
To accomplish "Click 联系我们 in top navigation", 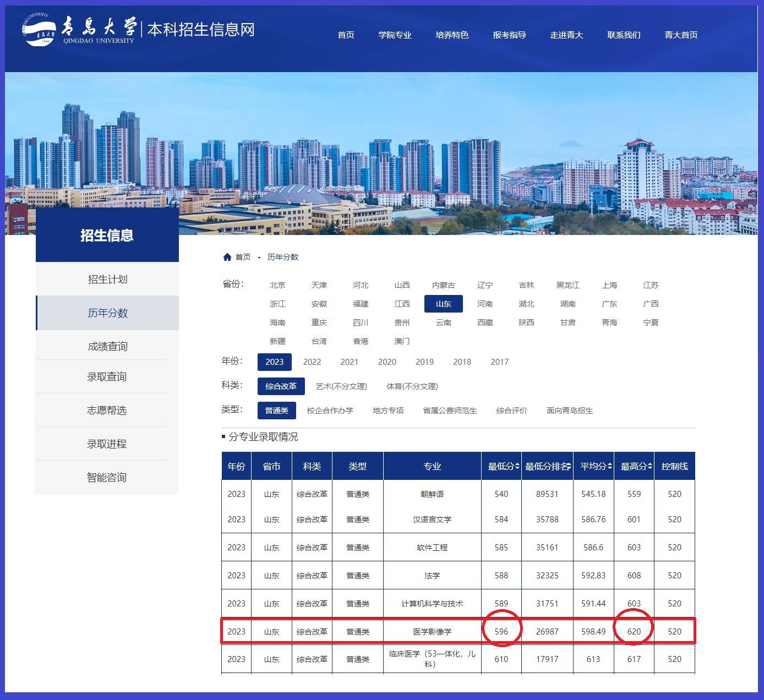I will 624,35.
